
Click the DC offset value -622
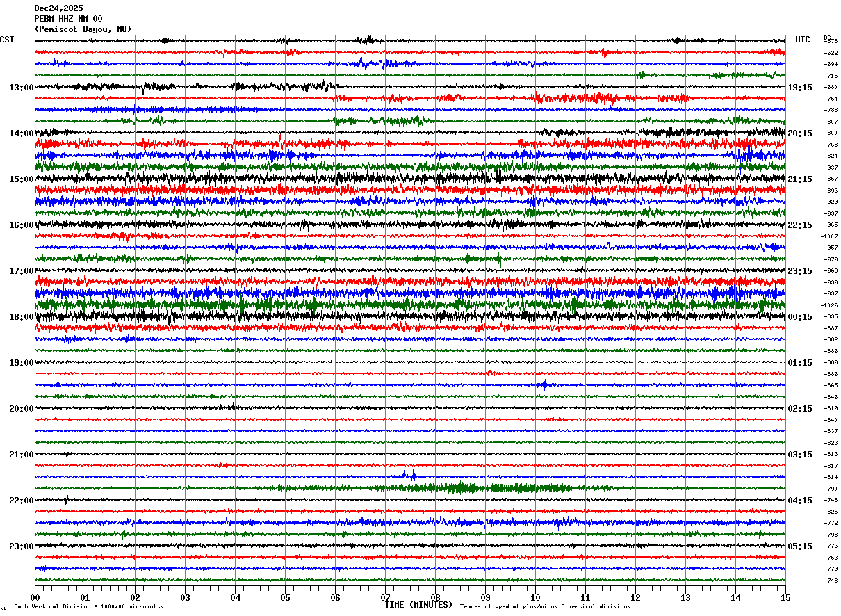tap(831, 53)
